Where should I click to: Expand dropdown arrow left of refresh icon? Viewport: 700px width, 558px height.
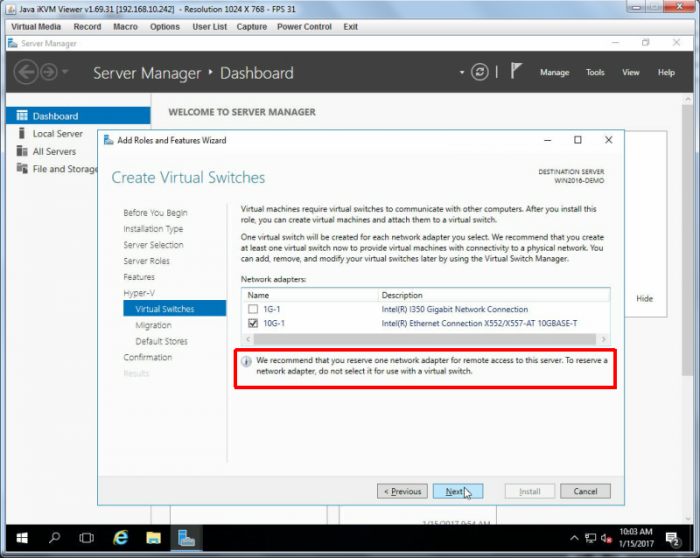click(x=462, y=72)
